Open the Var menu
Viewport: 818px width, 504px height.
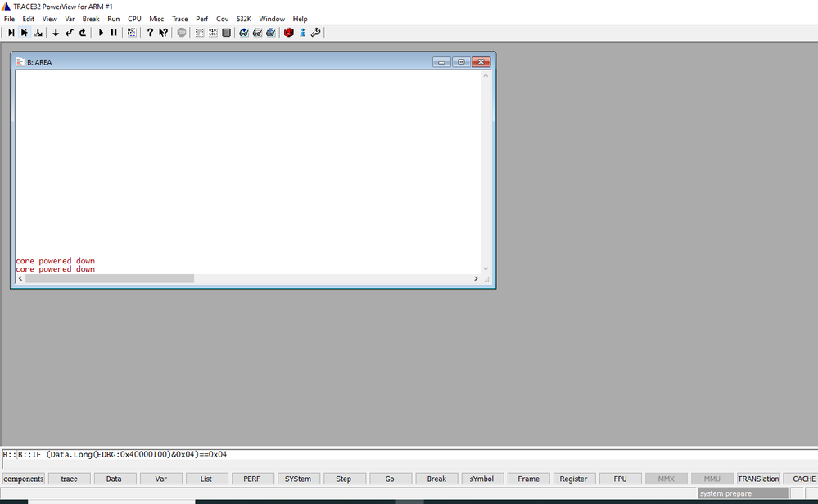click(x=70, y=19)
